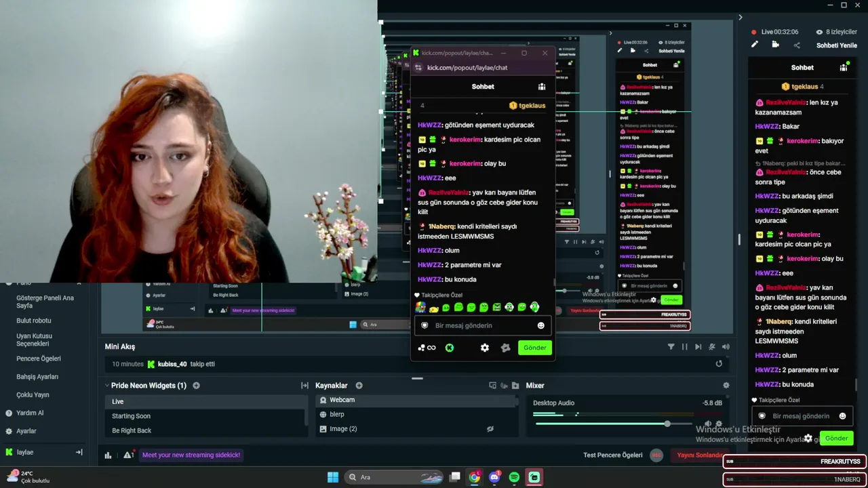Open Çoklu Yayın in the sidebar

pyautogui.click(x=33, y=394)
